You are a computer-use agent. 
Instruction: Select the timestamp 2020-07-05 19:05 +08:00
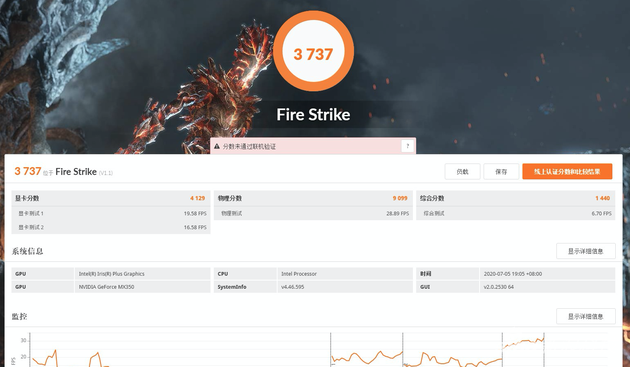tap(513, 274)
